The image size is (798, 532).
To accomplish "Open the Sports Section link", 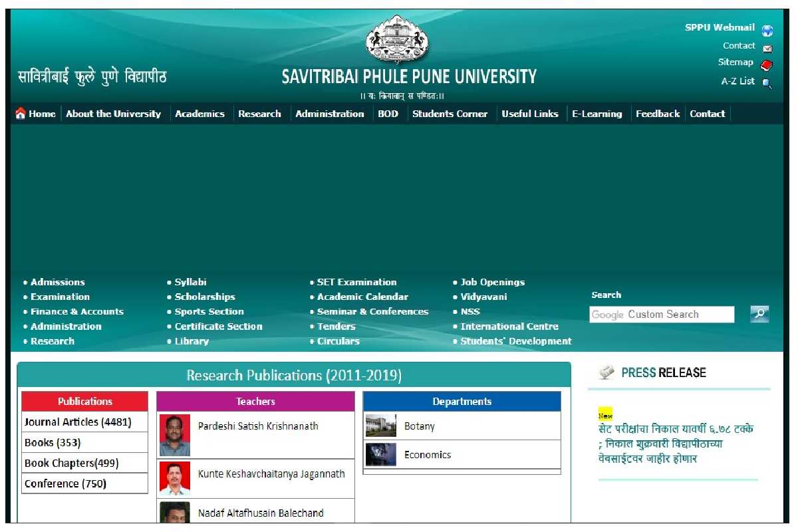I will (209, 311).
